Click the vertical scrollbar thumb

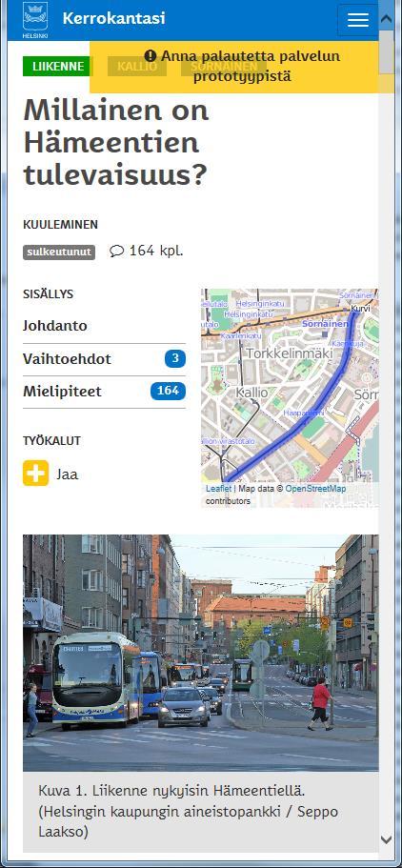[x=387, y=52]
